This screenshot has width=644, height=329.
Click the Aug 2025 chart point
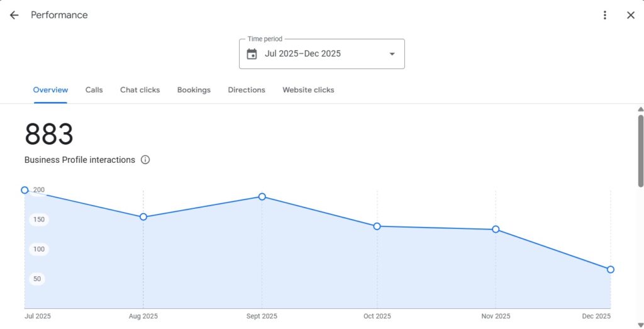coord(143,217)
